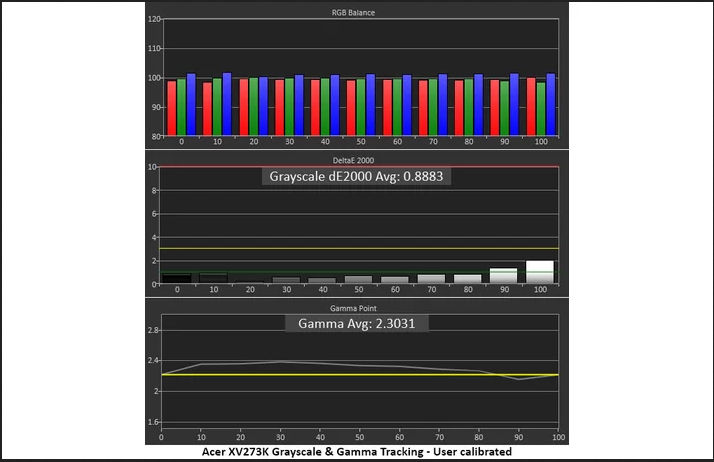
Task: Click the 2.8 label on Gamma axis
Action: pyautogui.click(x=154, y=329)
